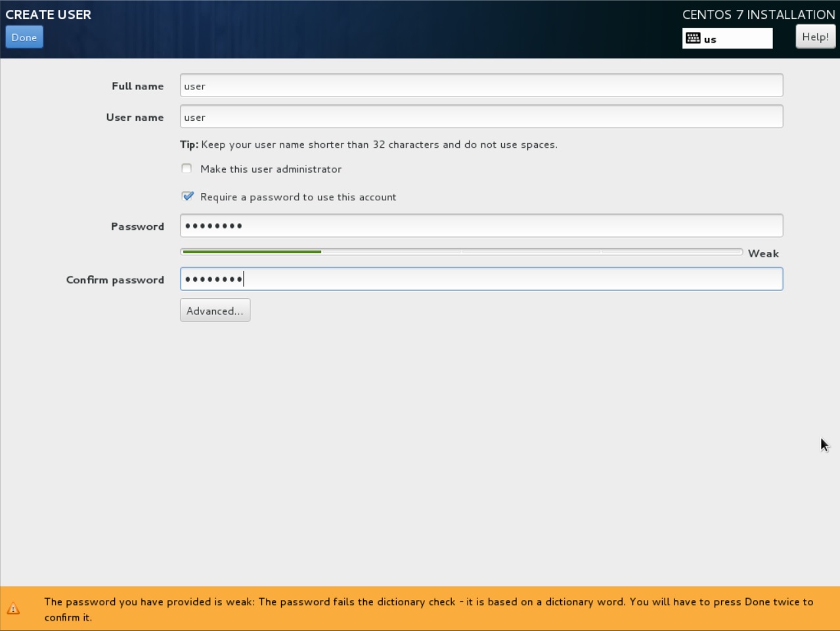The width and height of the screenshot is (840, 631).
Task: Focus the User name text field
Action: pos(481,117)
